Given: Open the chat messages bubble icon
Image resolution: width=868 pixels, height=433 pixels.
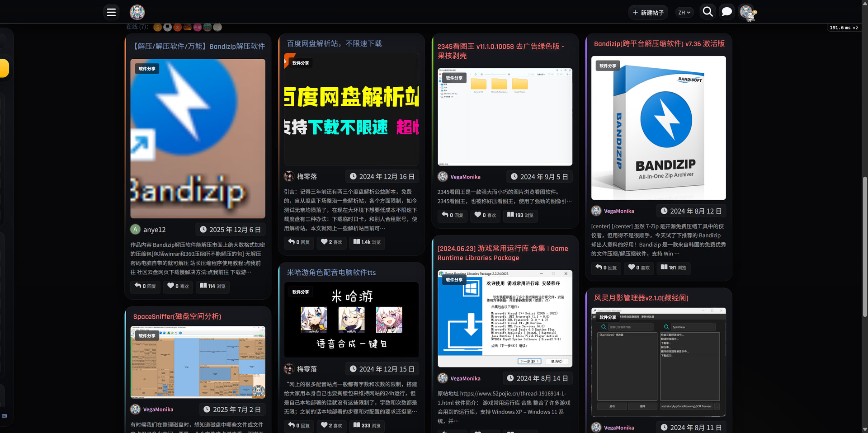Looking at the screenshot, I should click(x=726, y=12).
